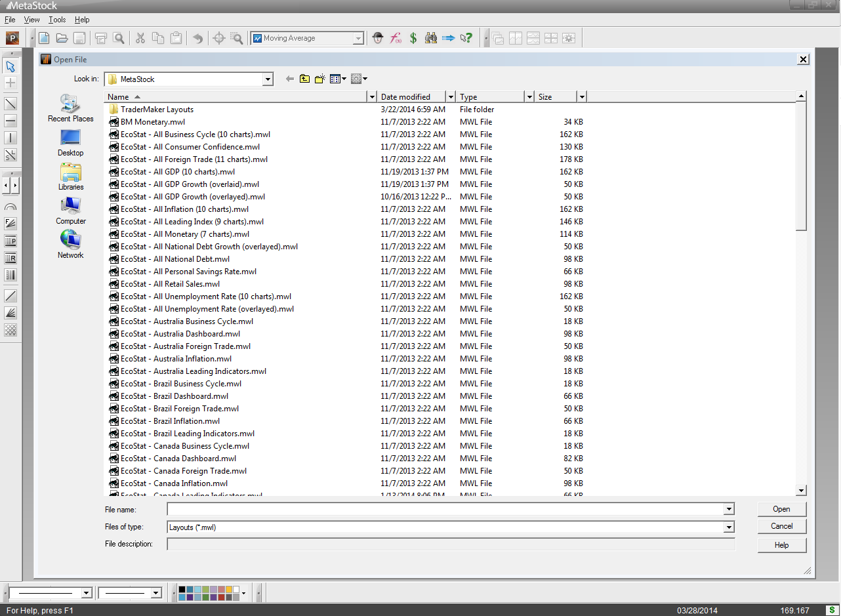This screenshot has width=841, height=616.
Task: Expand the color palette arrow
Action: [244, 593]
